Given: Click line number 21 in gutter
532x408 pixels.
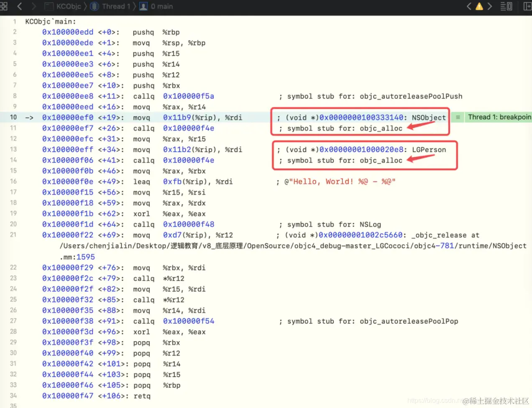Looking at the screenshot, I should tap(13, 235).
